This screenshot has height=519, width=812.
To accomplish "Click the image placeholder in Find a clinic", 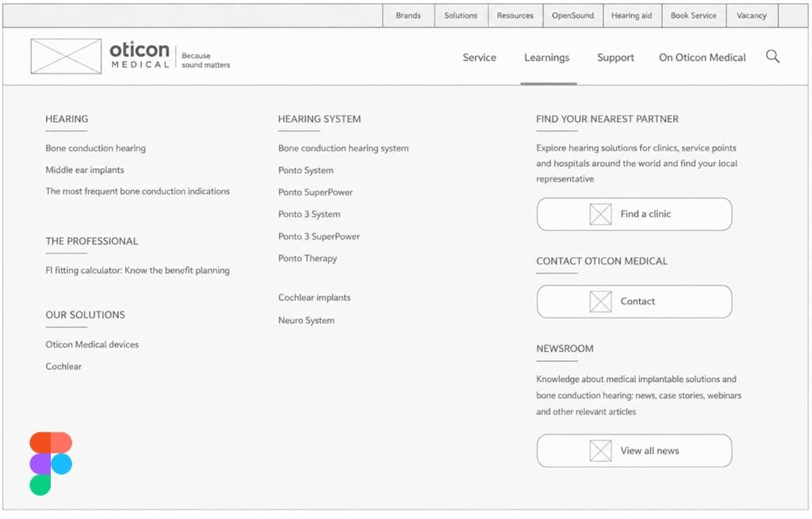I will click(x=601, y=214).
